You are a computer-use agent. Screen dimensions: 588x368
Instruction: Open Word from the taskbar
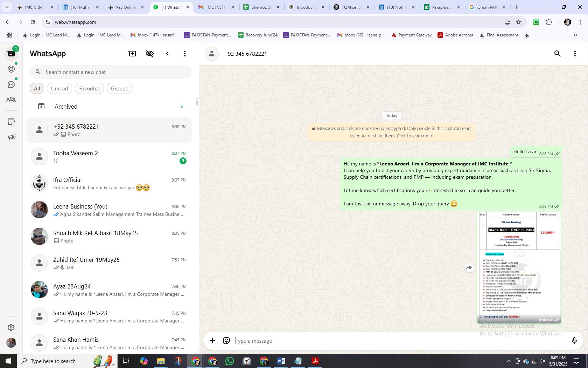281,361
